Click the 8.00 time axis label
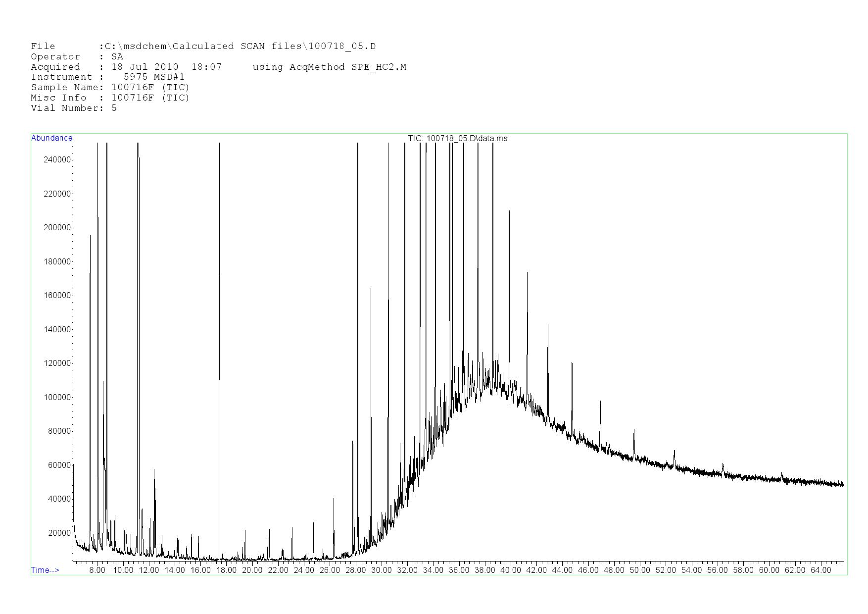This screenshot has height=614, width=868. point(97,570)
